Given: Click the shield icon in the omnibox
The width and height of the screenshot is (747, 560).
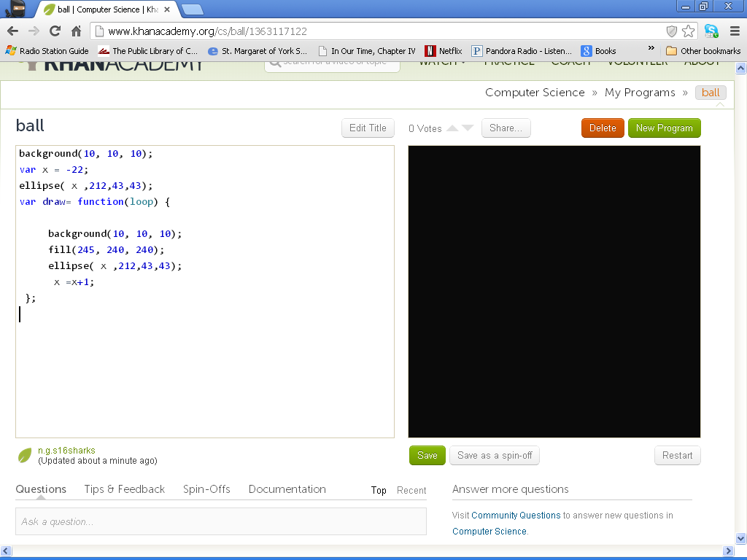Looking at the screenshot, I should 670,31.
